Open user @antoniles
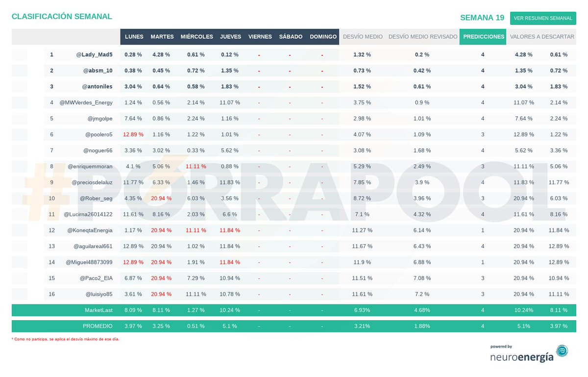 pos(97,87)
